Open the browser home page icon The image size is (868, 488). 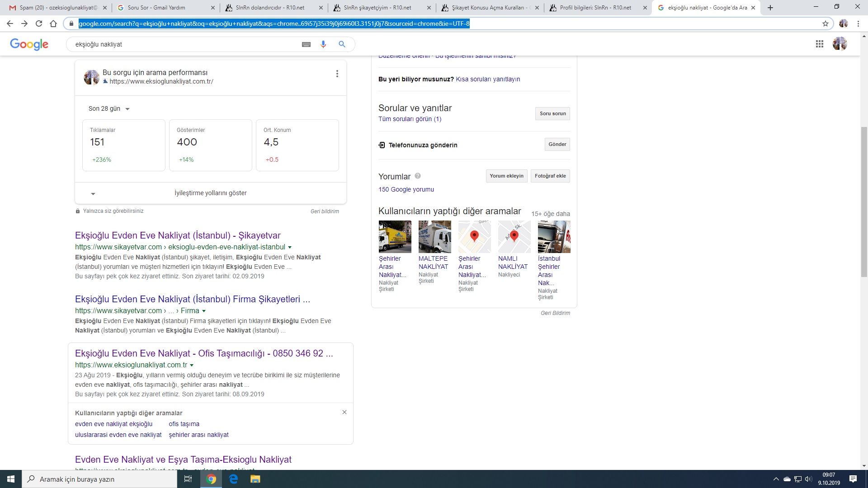(x=53, y=23)
